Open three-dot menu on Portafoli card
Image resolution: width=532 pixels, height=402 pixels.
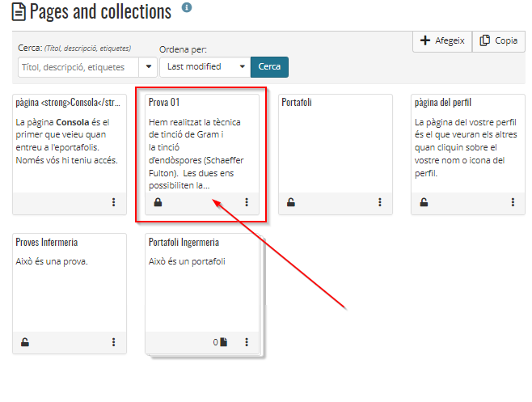(379, 202)
